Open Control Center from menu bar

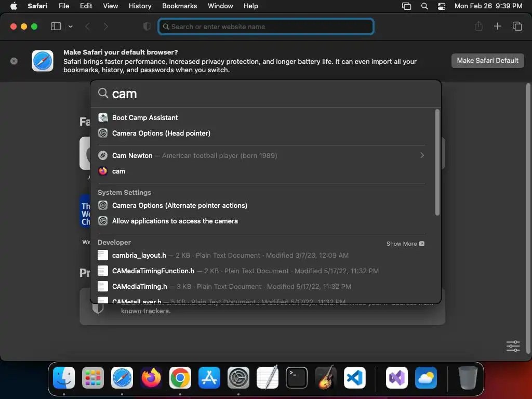(442, 6)
